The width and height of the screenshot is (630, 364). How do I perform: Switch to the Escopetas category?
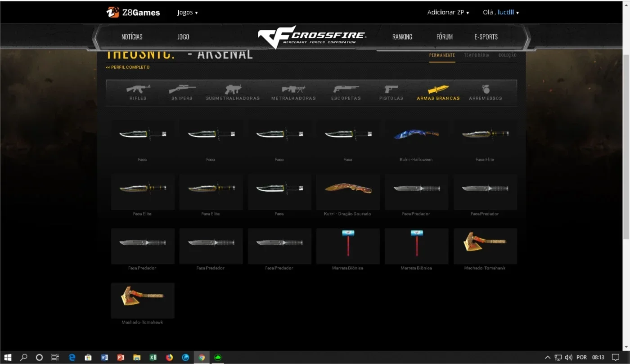point(346,93)
